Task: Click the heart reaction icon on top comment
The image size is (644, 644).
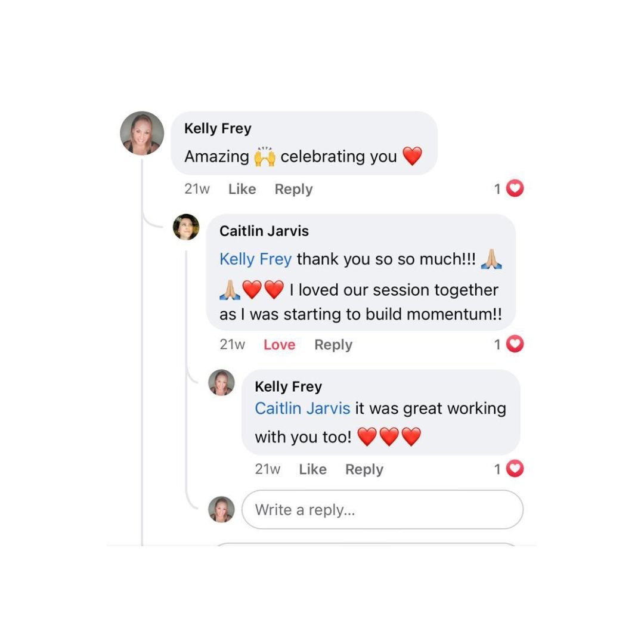Action: [515, 188]
